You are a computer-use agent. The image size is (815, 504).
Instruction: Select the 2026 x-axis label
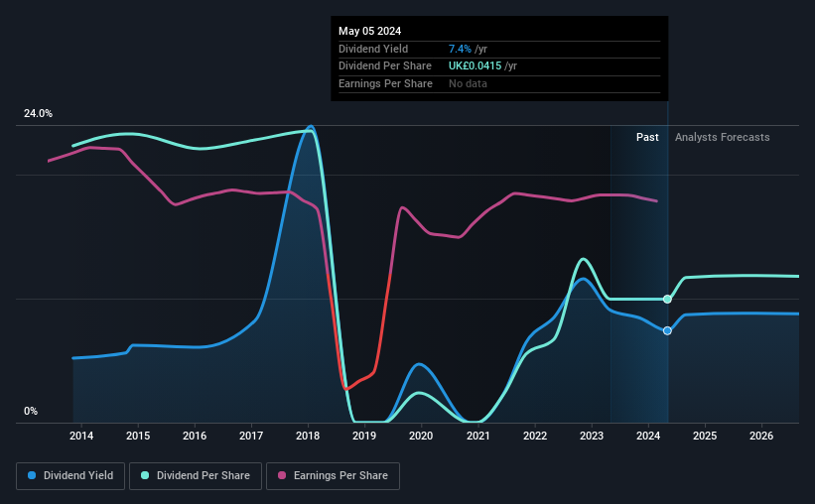click(x=761, y=436)
